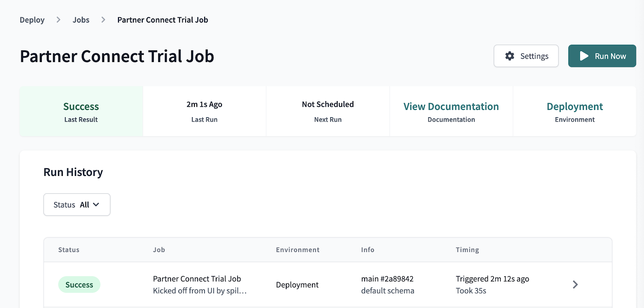The height and width of the screenshot is (308, 644).
Task: Click the Job column header
Action: [159, 250]
